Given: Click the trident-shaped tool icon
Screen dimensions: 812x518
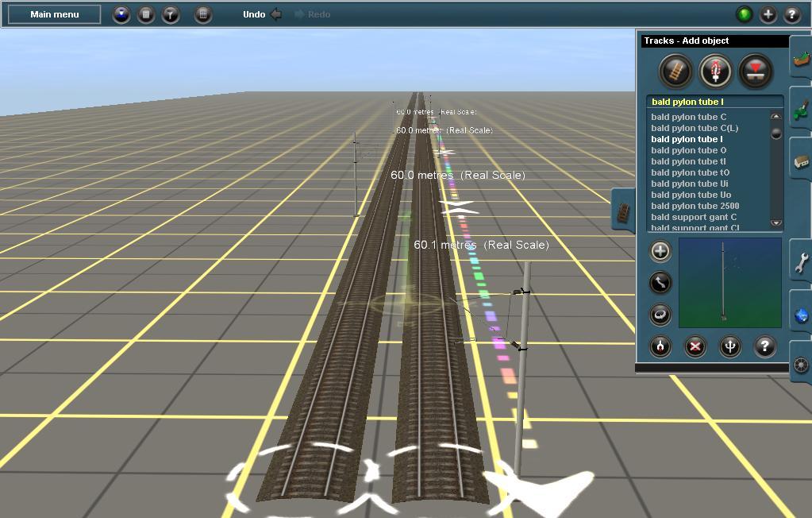Looking at the screenshot, I should 730,346.
